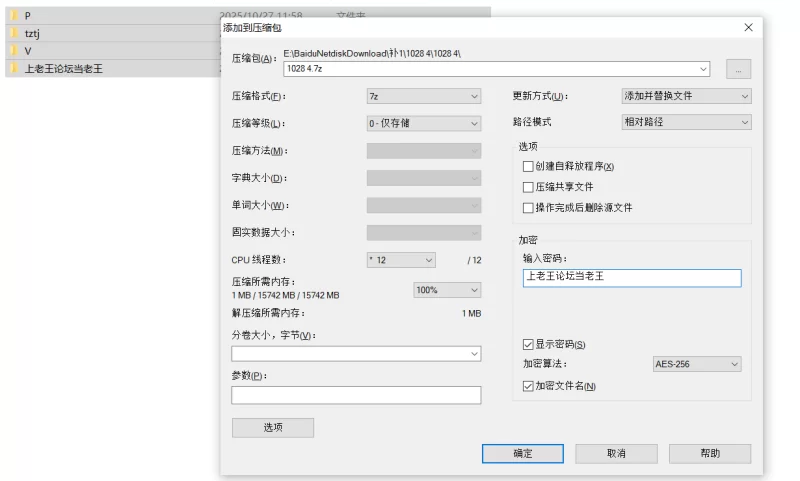Screen dimensions: 800x481
Task: Click the 参数 input field
Action: (356, 395)
